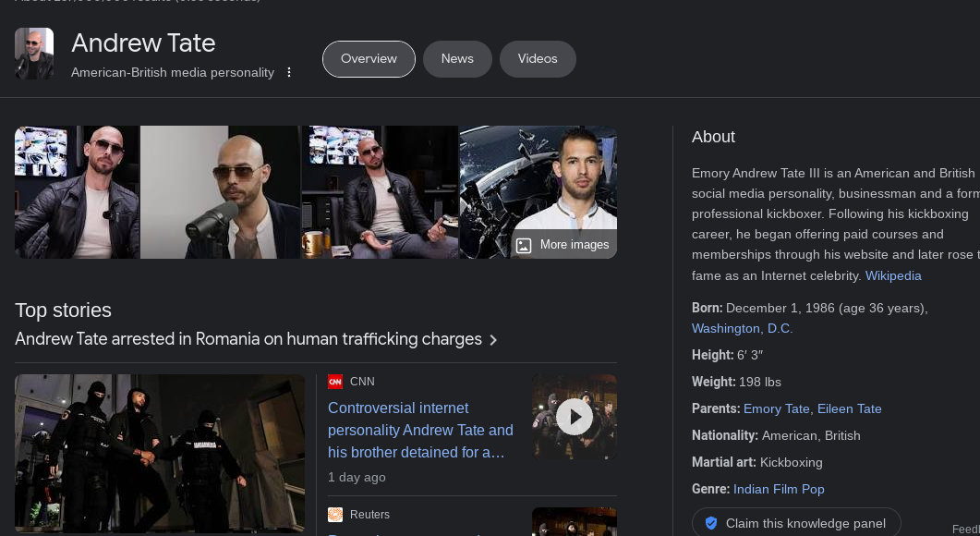Switch to the News tab

coord(457,59)
